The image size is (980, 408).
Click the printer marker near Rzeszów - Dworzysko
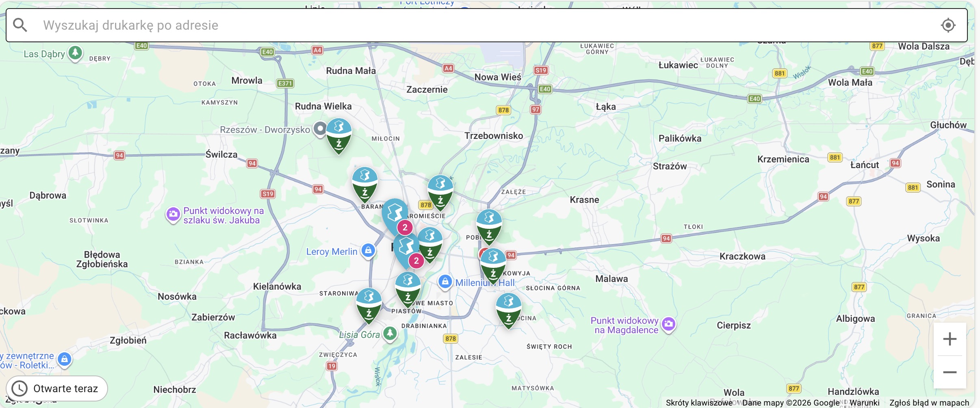[x=339, y=136]
